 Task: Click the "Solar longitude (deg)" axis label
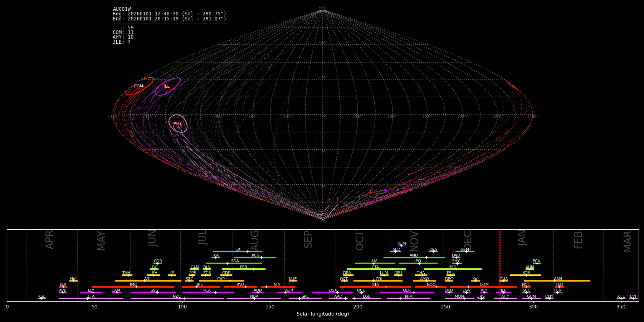click(x=322, y=314)
